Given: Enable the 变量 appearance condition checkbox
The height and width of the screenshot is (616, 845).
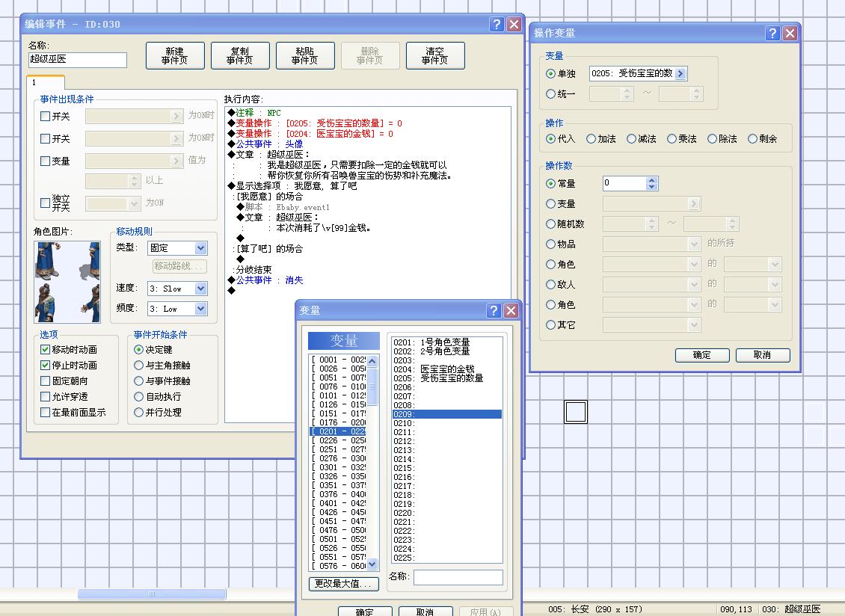Looking at the screenshot, I should point(46,161).
